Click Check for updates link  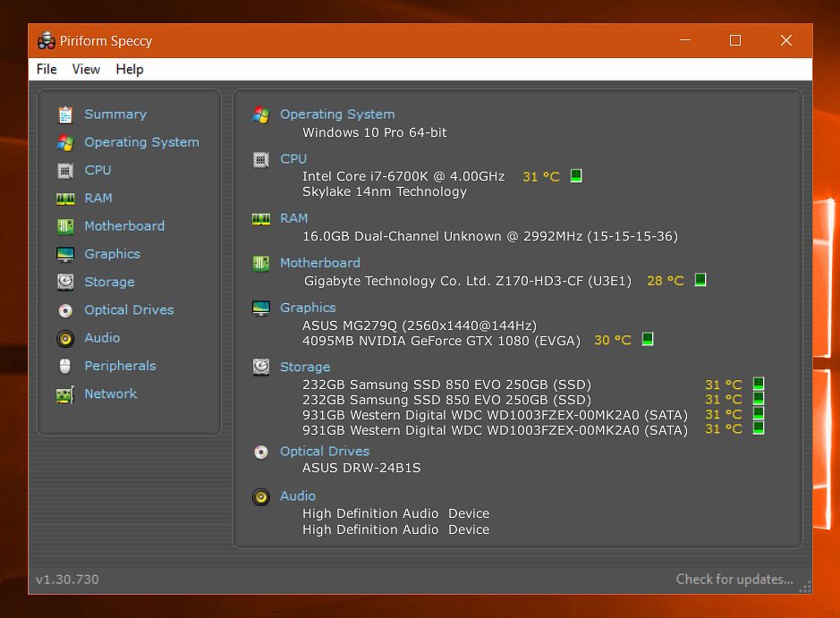tap(734, 579)
